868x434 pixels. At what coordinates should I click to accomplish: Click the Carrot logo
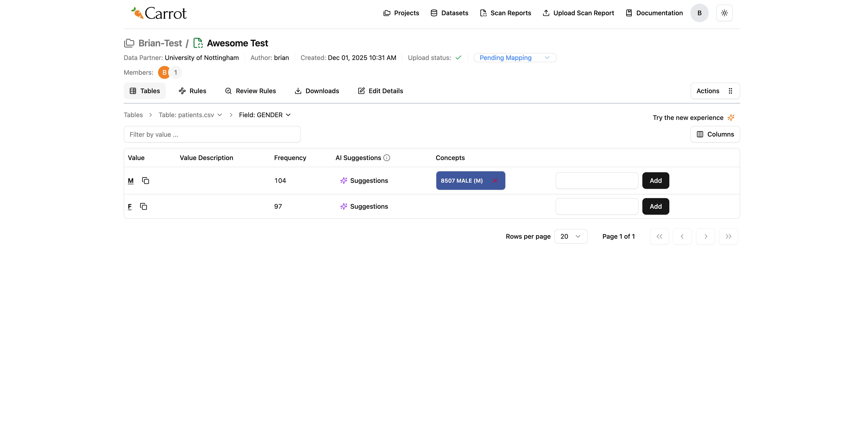(158, 13)
